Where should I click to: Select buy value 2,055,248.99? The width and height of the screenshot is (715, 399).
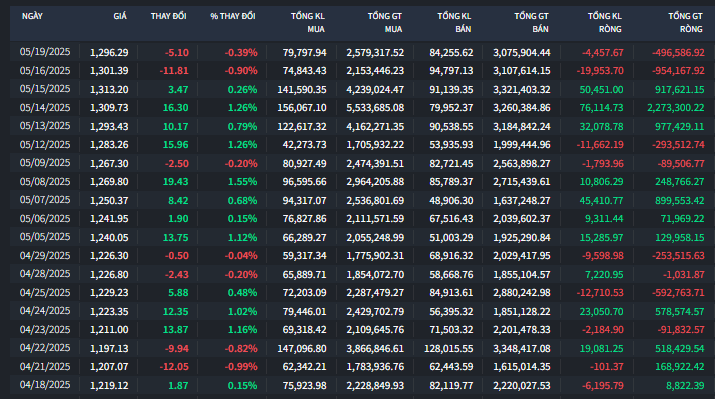point(375,237)
